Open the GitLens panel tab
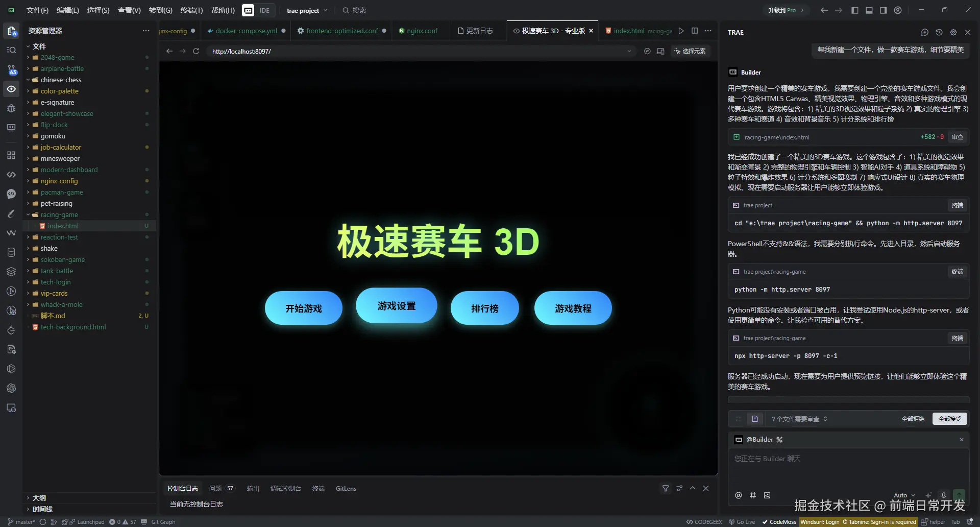This screenshot has width=980, height=527. (x=346, y=489)
